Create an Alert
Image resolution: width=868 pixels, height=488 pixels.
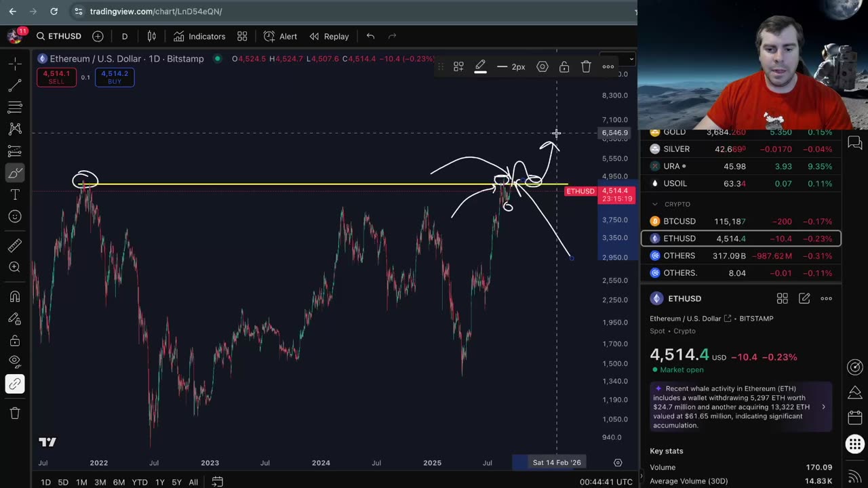pos(280,36)
